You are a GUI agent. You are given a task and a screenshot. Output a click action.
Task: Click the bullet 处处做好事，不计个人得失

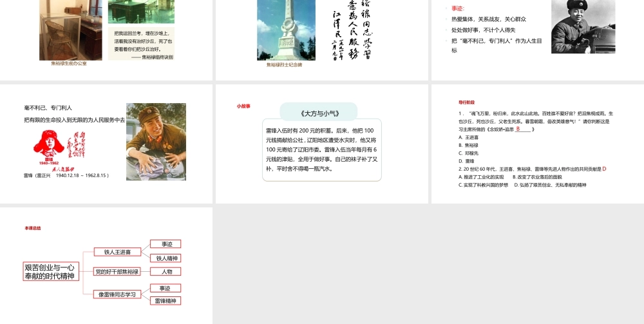(x=484, y=30)
